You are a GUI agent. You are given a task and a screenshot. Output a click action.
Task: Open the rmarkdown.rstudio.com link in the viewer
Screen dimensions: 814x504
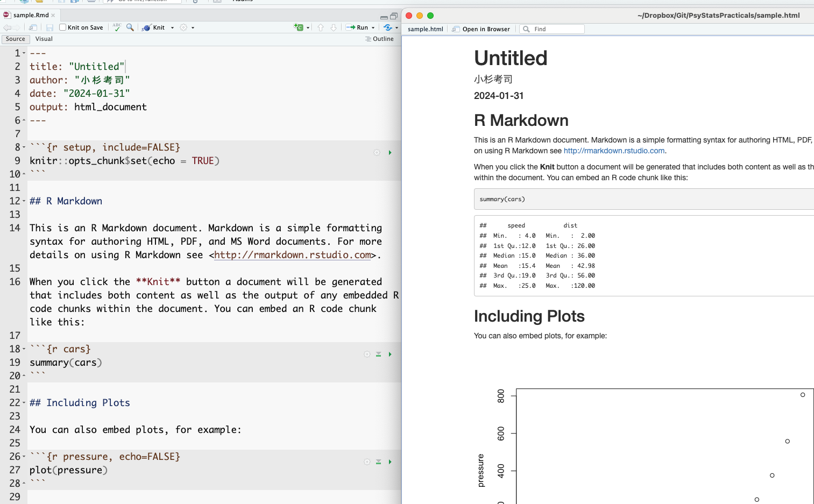coord(614,151)
